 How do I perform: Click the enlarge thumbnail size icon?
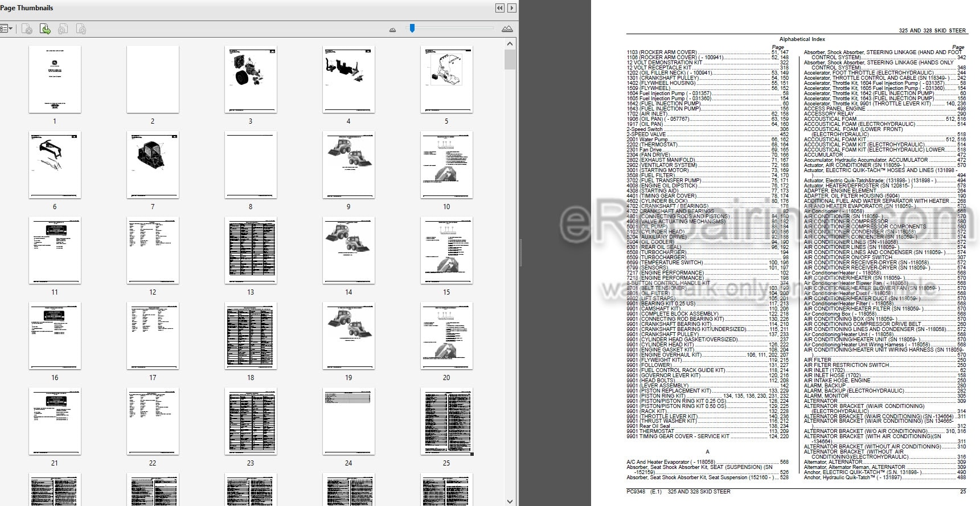507,29
